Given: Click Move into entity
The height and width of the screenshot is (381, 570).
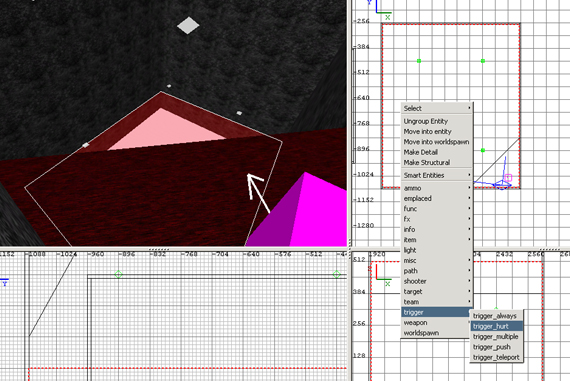Looking at the screenshot, I should pyautogui.click(x=437, y=132).
